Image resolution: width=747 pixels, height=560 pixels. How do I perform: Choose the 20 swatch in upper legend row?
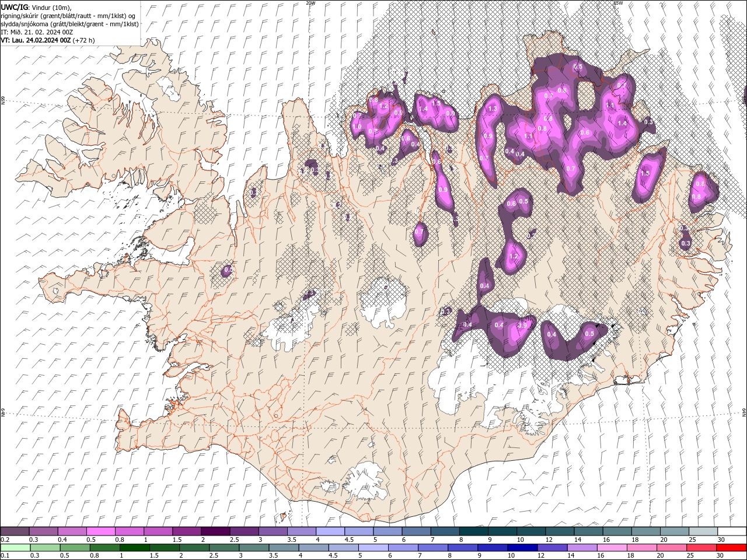click(674, 531)
